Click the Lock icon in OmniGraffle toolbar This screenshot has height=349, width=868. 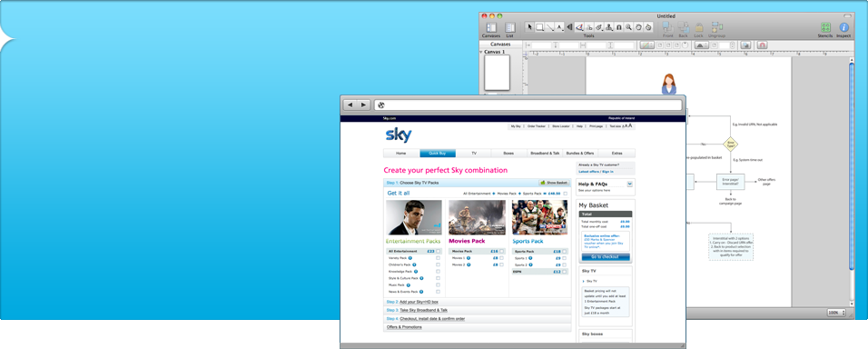(698, 27)
